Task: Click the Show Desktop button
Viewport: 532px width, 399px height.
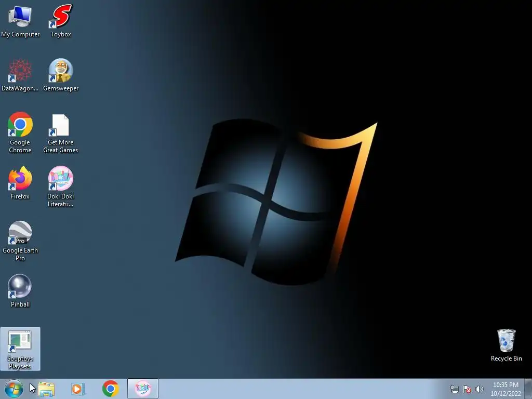Action: pyautogui.click(x=528, y=389)
